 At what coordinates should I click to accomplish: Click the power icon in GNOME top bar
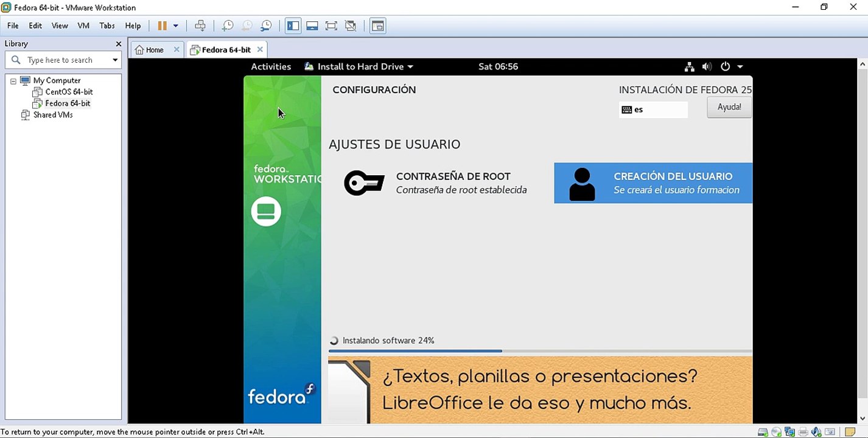(725, 67)
